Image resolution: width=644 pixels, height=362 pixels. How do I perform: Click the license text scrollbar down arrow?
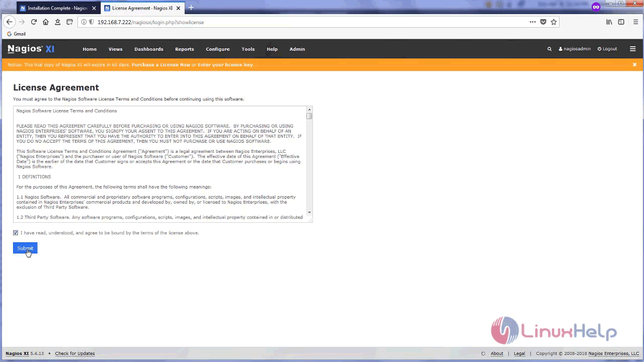[309, 213]
